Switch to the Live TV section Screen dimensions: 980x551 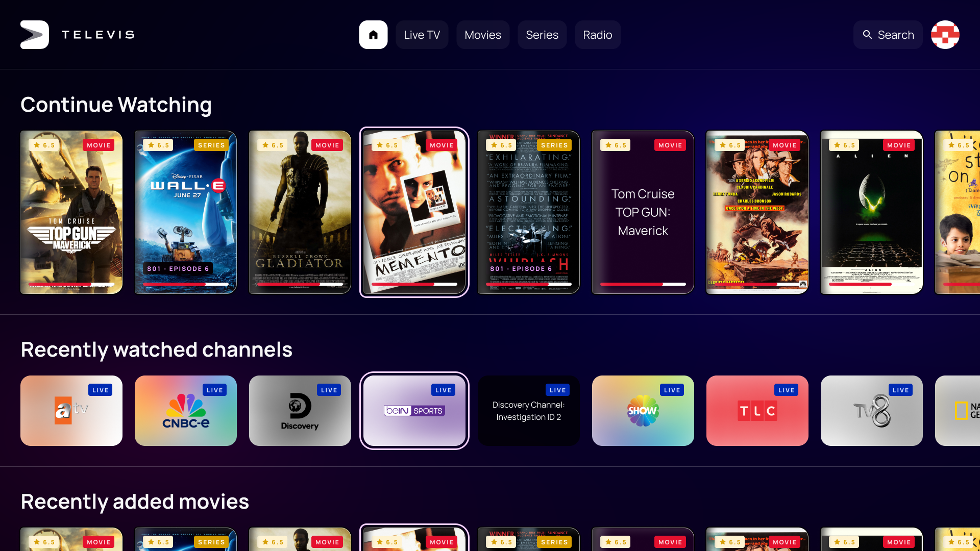point(422,35)
